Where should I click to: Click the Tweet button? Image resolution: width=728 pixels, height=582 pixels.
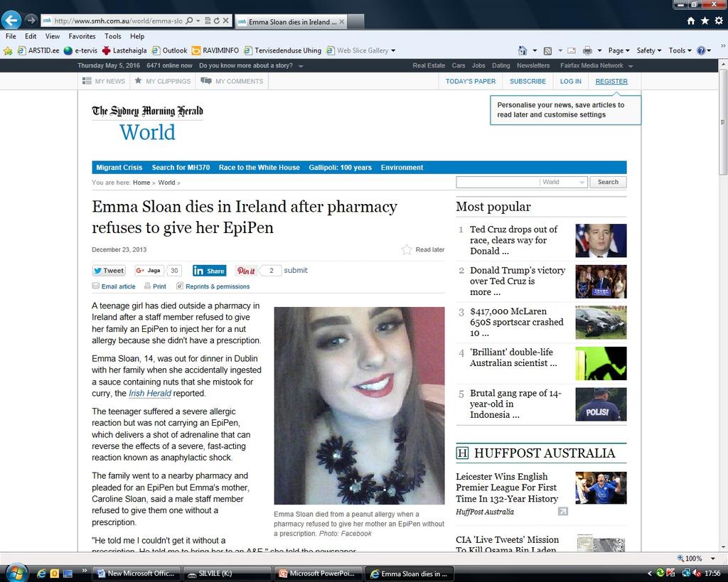tap(109, 271)
